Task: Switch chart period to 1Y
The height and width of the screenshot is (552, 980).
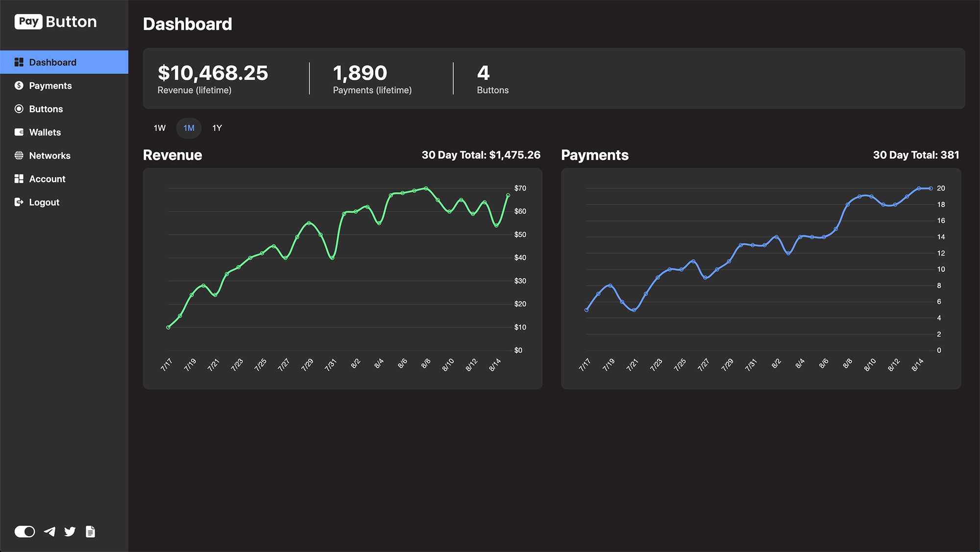Action: 217,128
